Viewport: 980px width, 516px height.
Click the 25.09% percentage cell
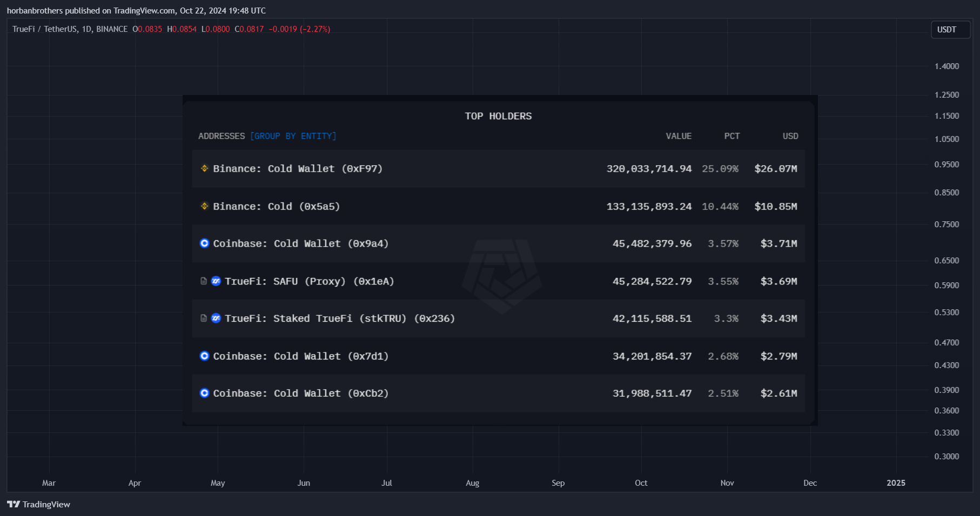720,169
